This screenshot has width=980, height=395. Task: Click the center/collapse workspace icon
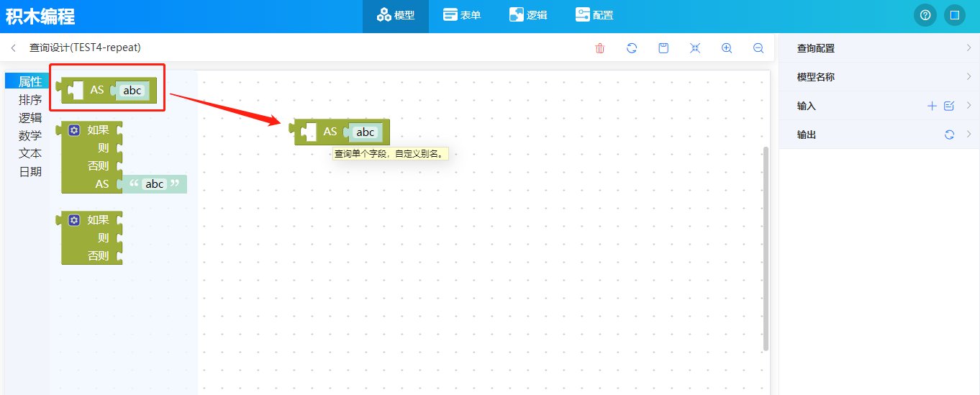[x=695, y=48]
